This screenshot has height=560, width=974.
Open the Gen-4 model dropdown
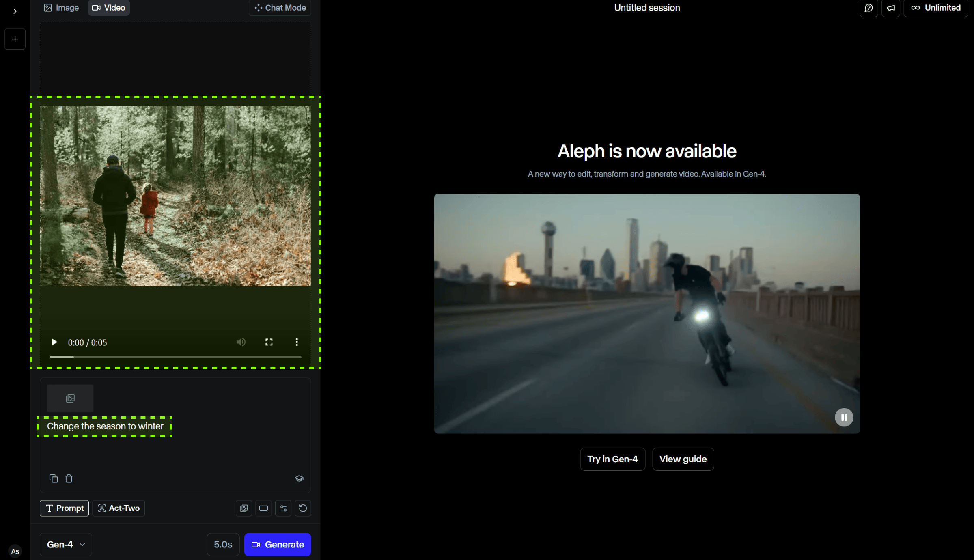click(66, 544)
